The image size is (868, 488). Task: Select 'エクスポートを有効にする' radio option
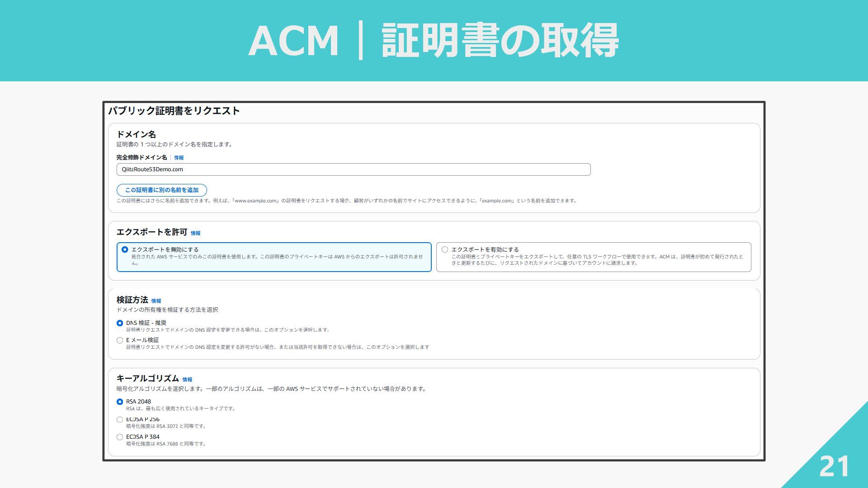[445, 249]
